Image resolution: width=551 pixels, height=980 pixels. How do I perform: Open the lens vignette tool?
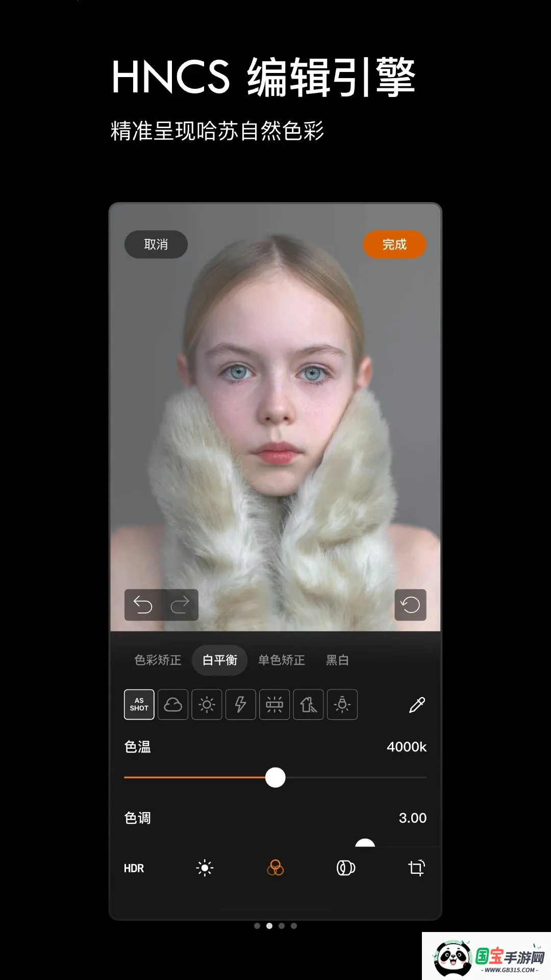tap(346, 868)
